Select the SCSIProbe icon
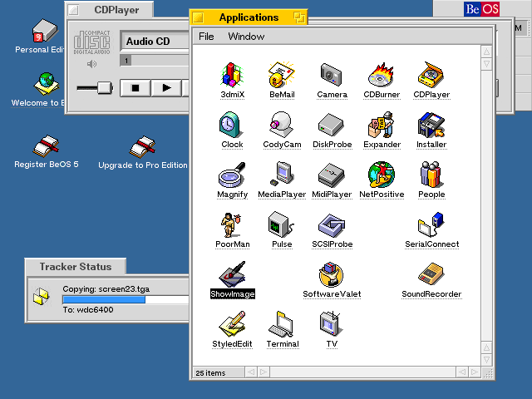 332,225
